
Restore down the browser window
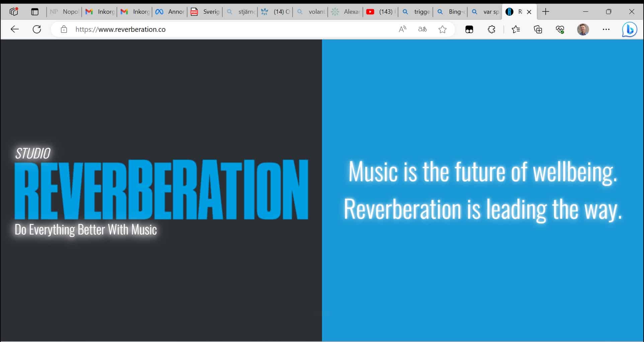[x=609, y=12]
